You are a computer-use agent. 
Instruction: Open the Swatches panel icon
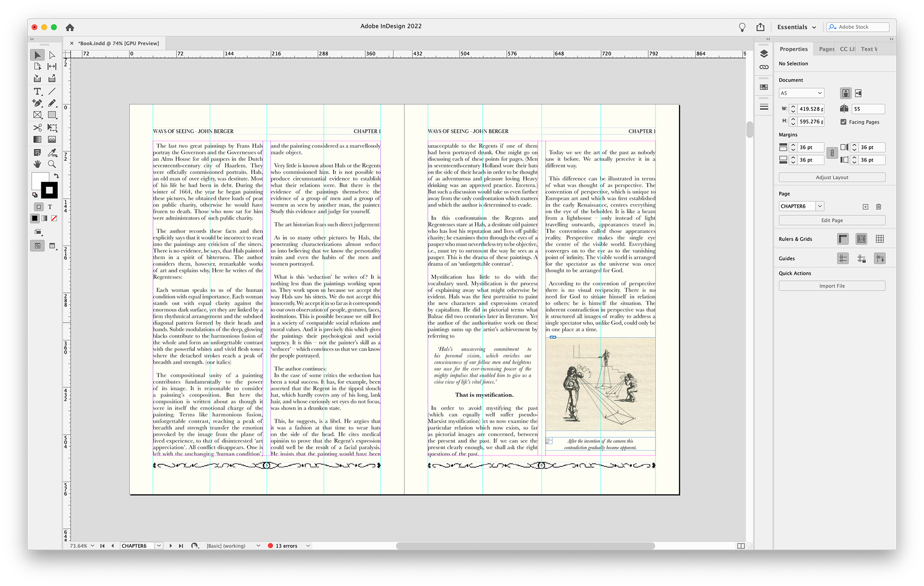pos(764,87)
